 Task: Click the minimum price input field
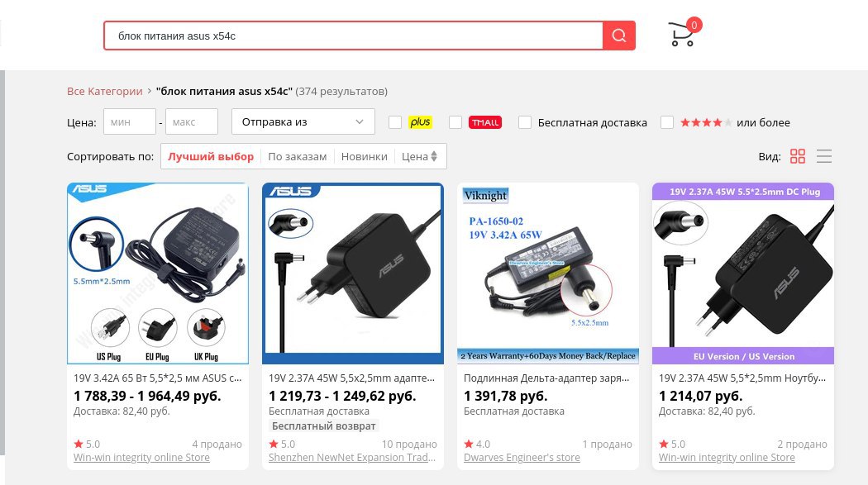[130, 121]
